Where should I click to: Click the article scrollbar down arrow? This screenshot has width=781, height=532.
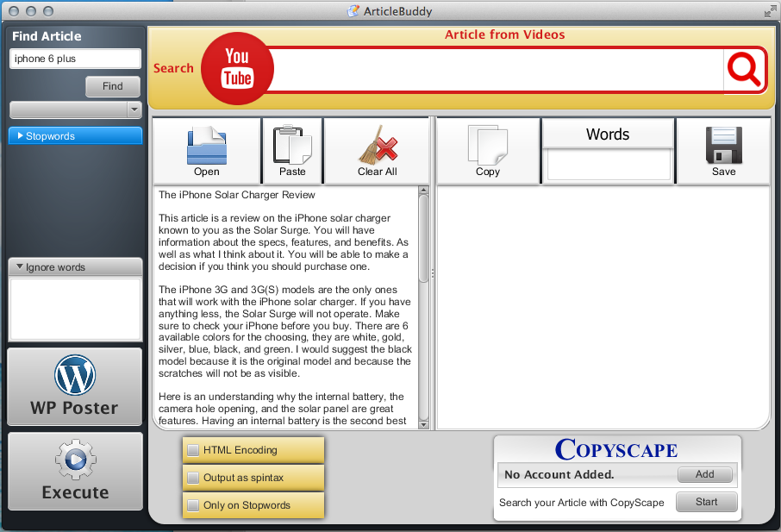[424, 424]
